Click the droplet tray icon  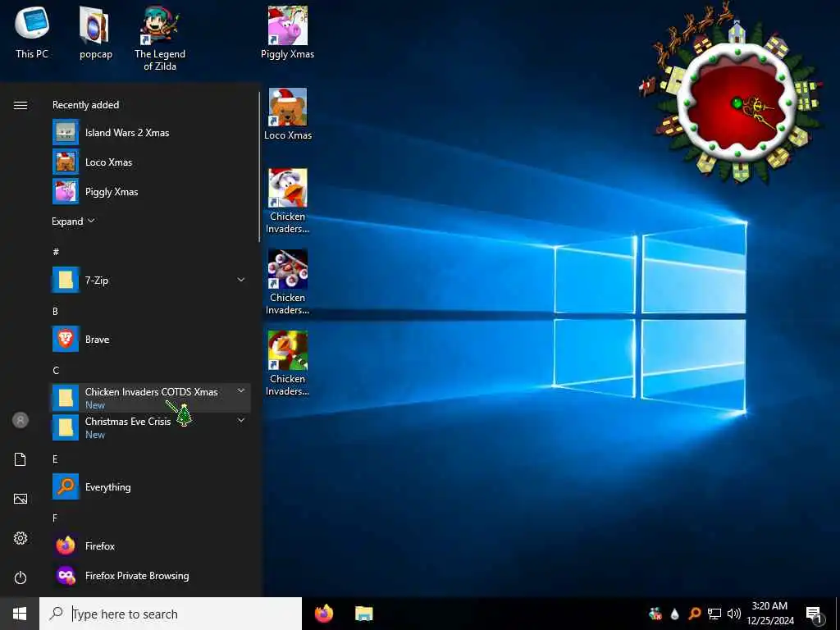[675, 614]
